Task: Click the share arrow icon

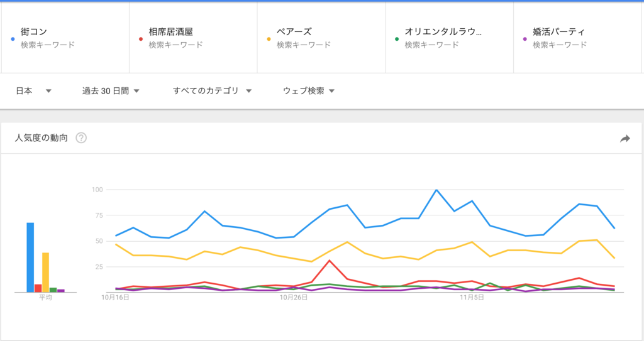Action: [625, 139]
